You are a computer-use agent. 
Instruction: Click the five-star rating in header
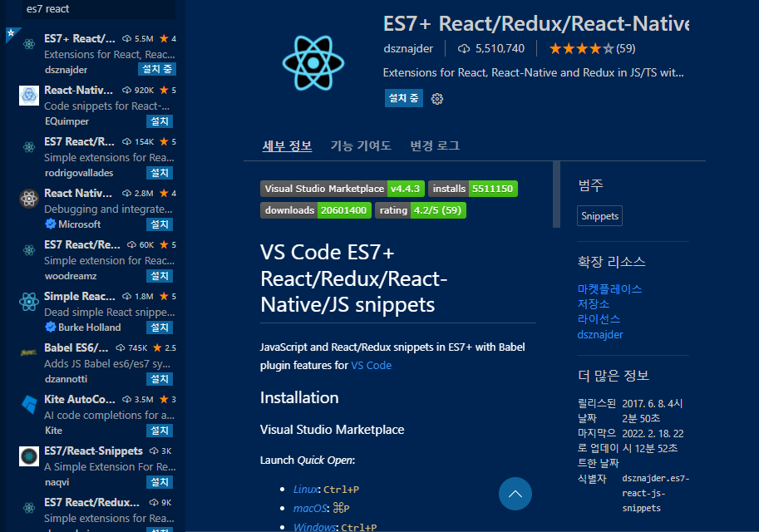pos(581,48)
